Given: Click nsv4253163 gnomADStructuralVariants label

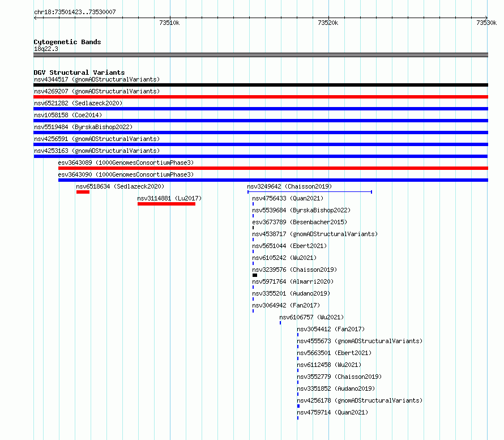Looking at the screenshot, I should (x=97, y=151).
